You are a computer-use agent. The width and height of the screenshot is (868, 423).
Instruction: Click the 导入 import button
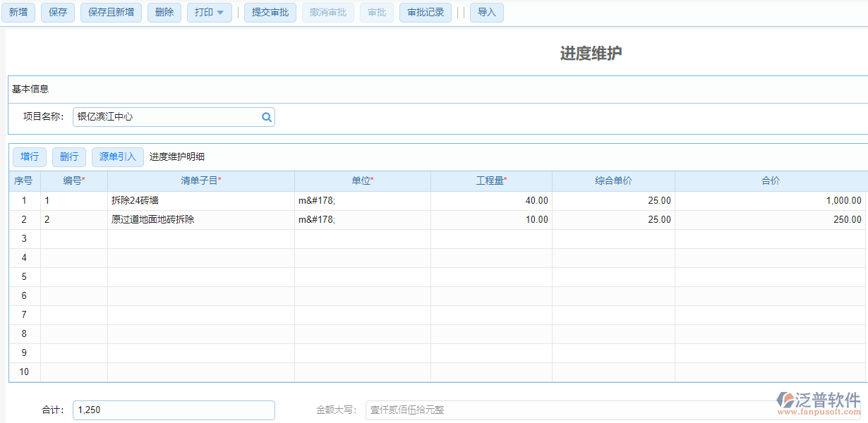point(486,12)
